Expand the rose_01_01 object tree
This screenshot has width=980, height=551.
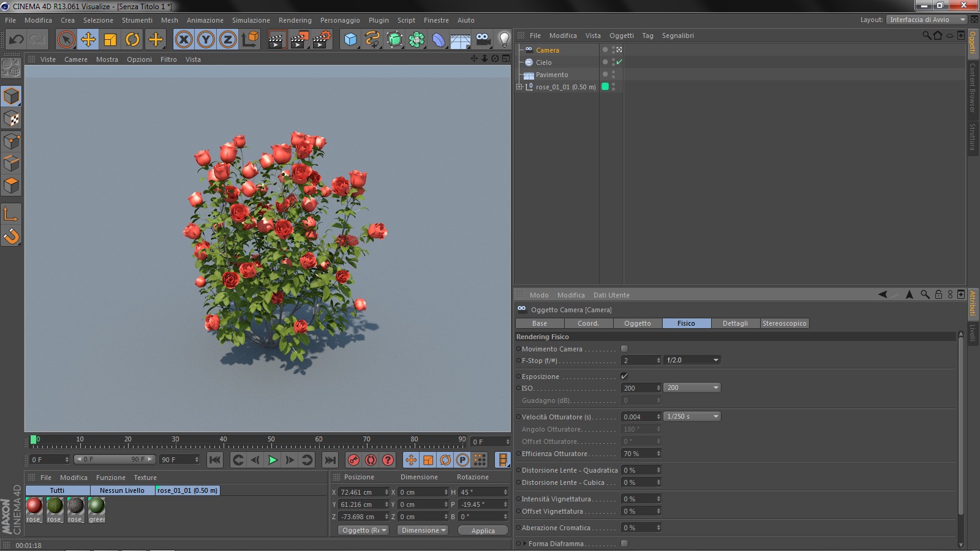[x=519, y=87]
